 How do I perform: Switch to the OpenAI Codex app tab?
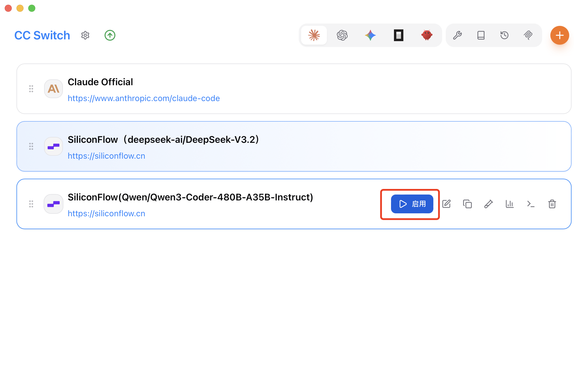tap(342, 35)
